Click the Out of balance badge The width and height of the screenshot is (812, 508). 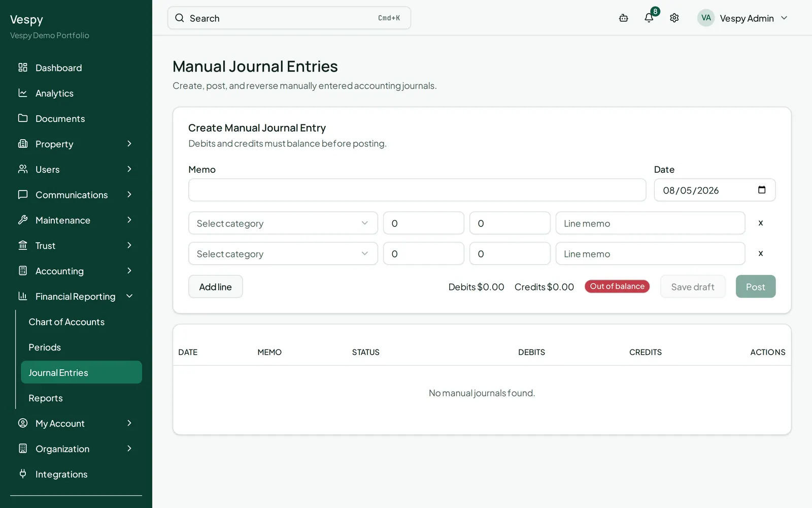point(617,287)
